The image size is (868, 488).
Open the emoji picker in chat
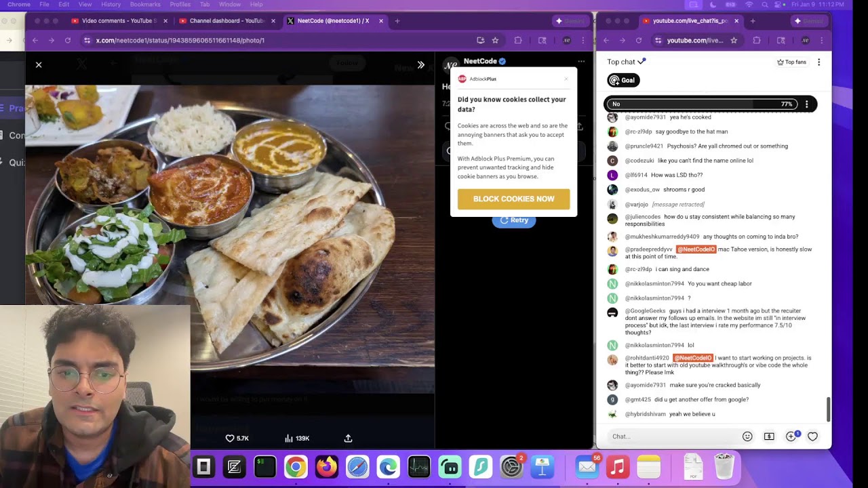click(747, 436)
